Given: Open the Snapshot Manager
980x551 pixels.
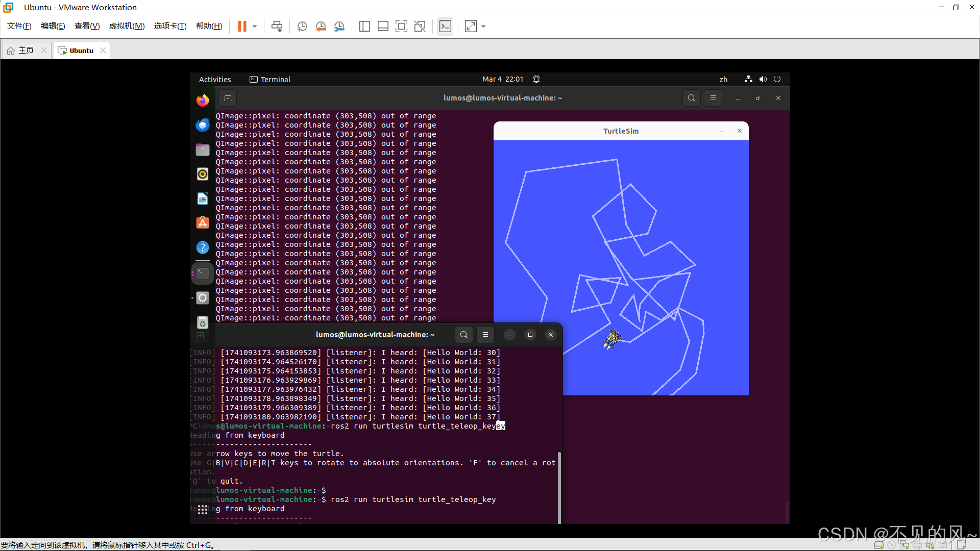Looking at the screenshot, I should pos(339,26).
